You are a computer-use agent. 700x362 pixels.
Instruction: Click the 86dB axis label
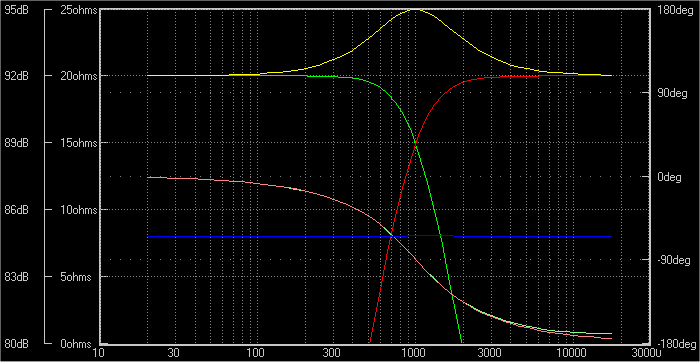[16, 209]
